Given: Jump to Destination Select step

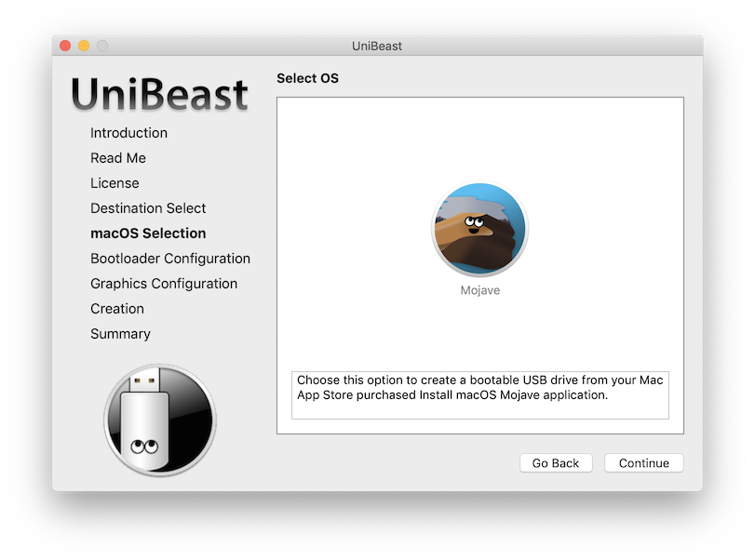Looking at the screenshot, I should 148,207.
